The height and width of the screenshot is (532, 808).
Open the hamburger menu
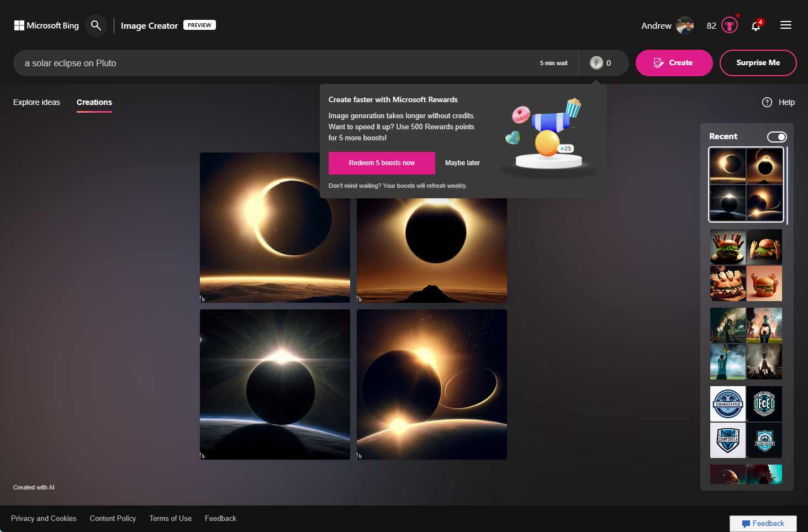click(x=785, y=25)
